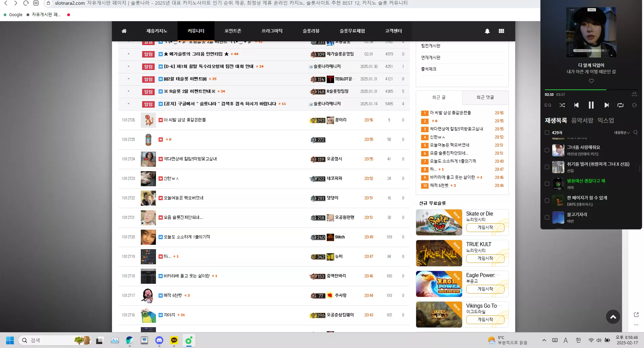Skip to previous track
Image resolution: width=644 pixels, height=348 pixels.
click(x=576, y=105)
